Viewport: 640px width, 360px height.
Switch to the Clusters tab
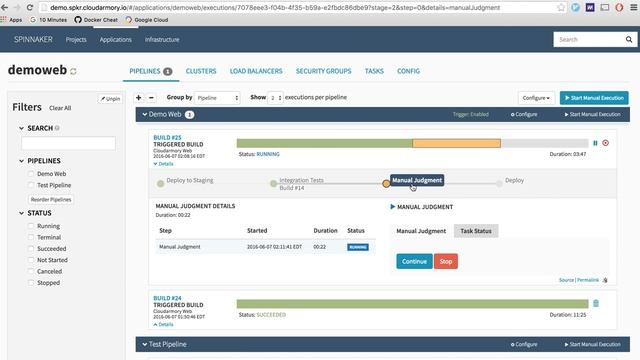(201, 71)
